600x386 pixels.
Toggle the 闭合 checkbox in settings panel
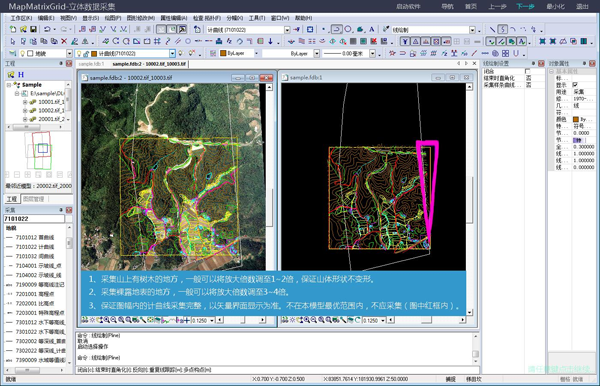[528, 71]
